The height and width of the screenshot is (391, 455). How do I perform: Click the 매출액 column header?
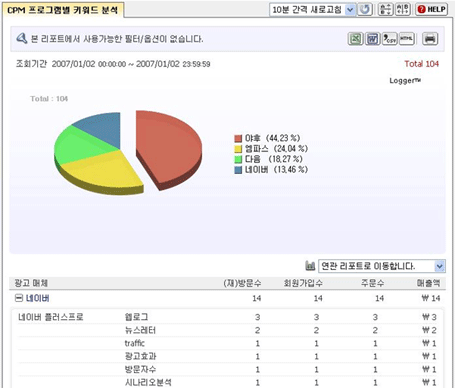(428, 283)
